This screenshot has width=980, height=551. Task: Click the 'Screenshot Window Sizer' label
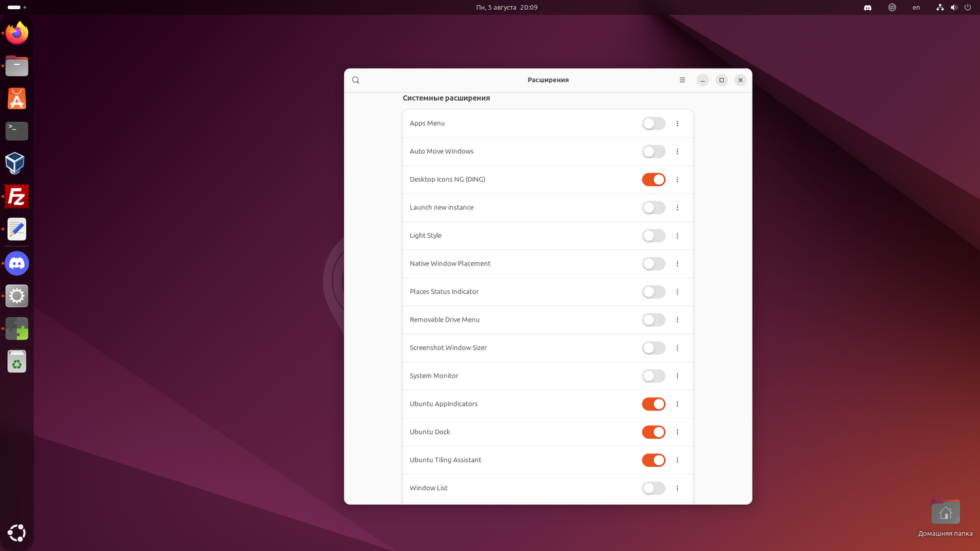point(448,348)
